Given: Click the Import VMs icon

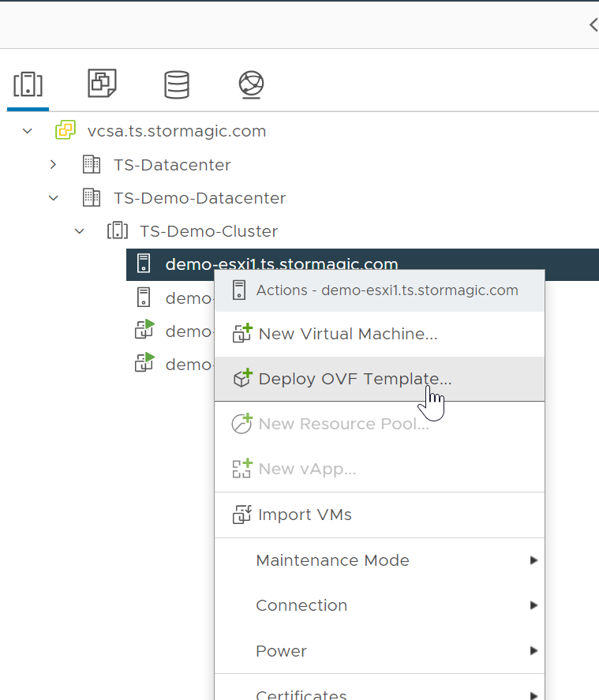Looking at the screenshot, I should pyautogui.click(x=242, y=515).
